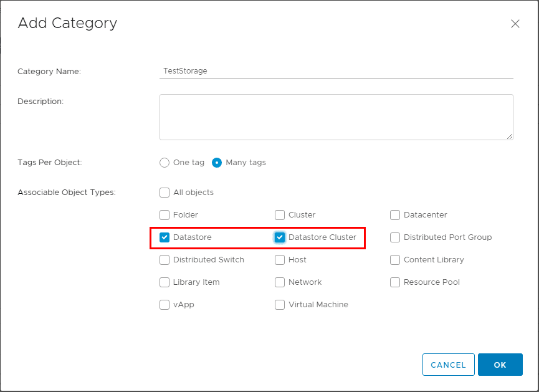The width and height of the screenshot is (539, 392).
Task: Check the All objects checkbox
Action: click(x=165, y=193)
